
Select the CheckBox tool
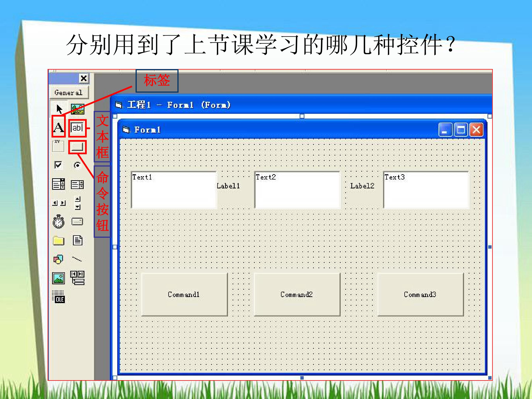click(x=58, y=165)
